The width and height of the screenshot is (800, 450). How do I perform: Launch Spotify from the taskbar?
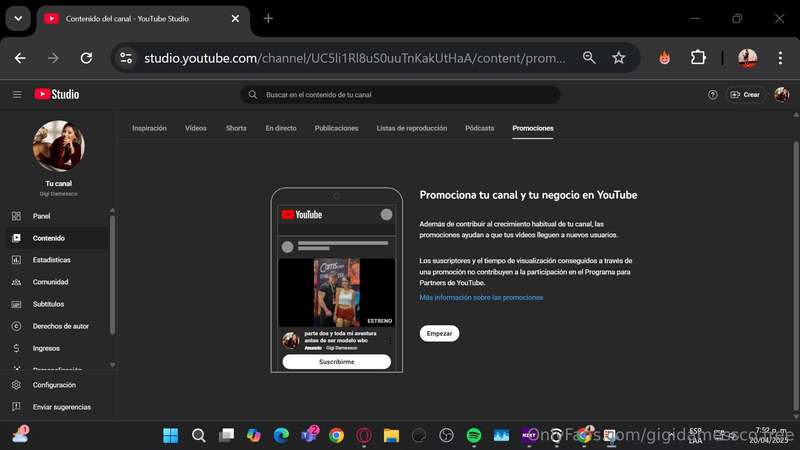click(x=474, y=435)
